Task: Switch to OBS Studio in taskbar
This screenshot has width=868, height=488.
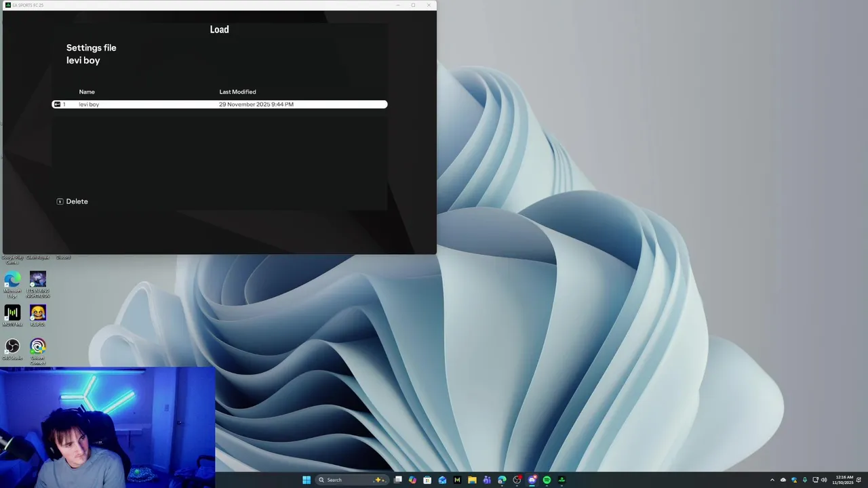Action: coord(517,480)
